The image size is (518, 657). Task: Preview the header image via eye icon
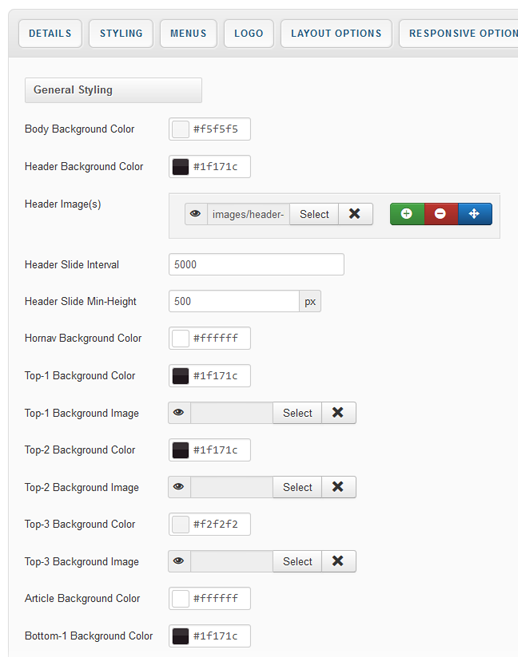tap(196, 214)
